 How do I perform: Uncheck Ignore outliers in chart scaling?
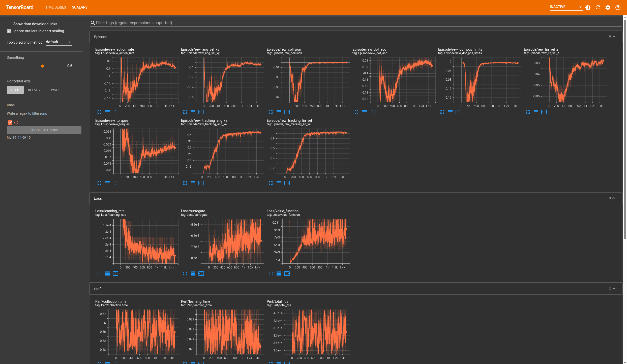[x=9, y=31]
